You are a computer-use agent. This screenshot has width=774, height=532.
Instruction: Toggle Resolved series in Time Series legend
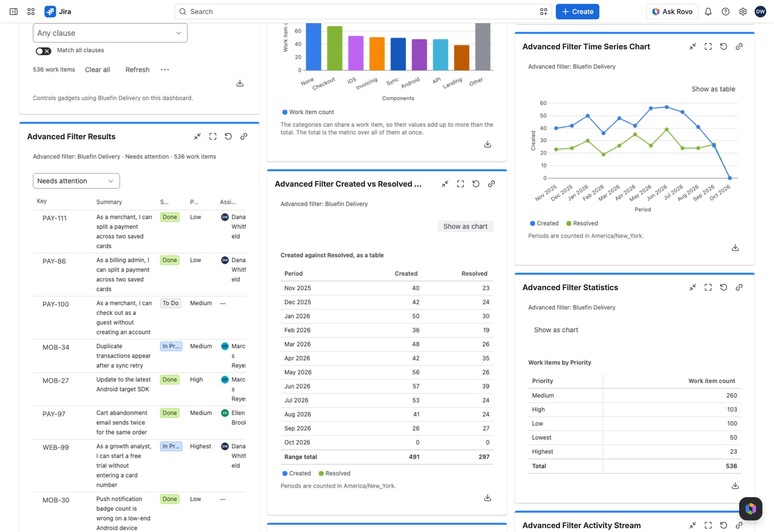pos(582,223)
